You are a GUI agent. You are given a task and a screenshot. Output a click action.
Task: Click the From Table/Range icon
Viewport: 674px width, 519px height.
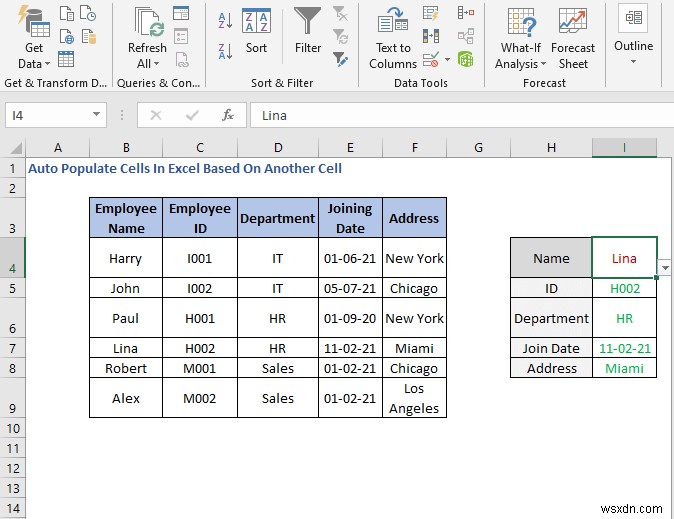pos(66,59)
